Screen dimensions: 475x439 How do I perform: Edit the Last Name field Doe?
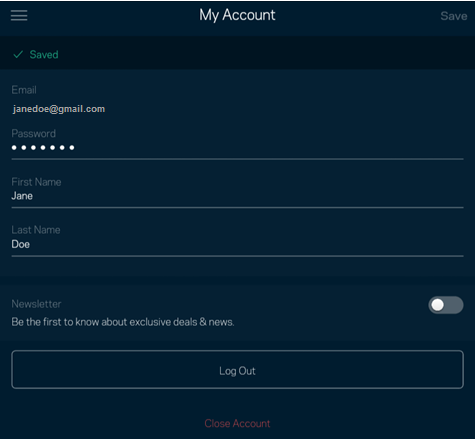tap(237, 244)
